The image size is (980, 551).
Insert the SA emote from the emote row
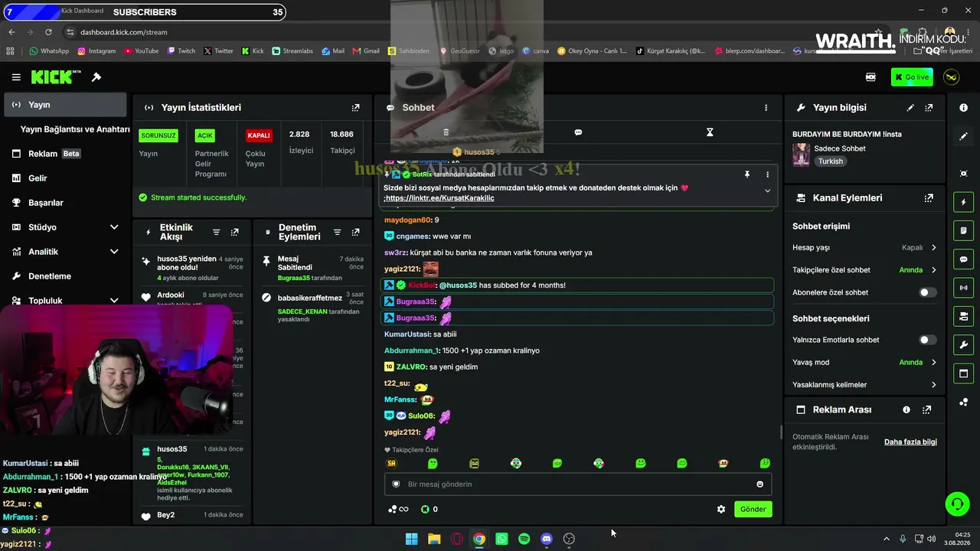click(391, 464)
